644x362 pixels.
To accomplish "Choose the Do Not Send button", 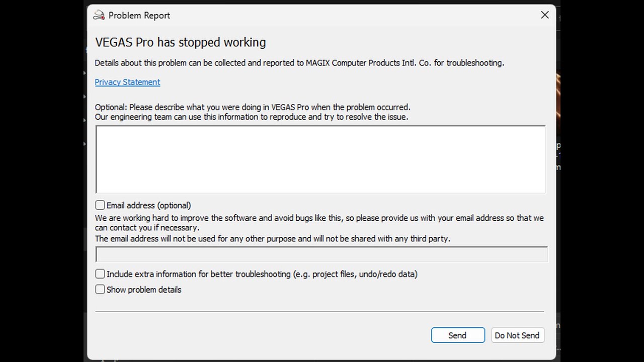I will tap(517, 335).
